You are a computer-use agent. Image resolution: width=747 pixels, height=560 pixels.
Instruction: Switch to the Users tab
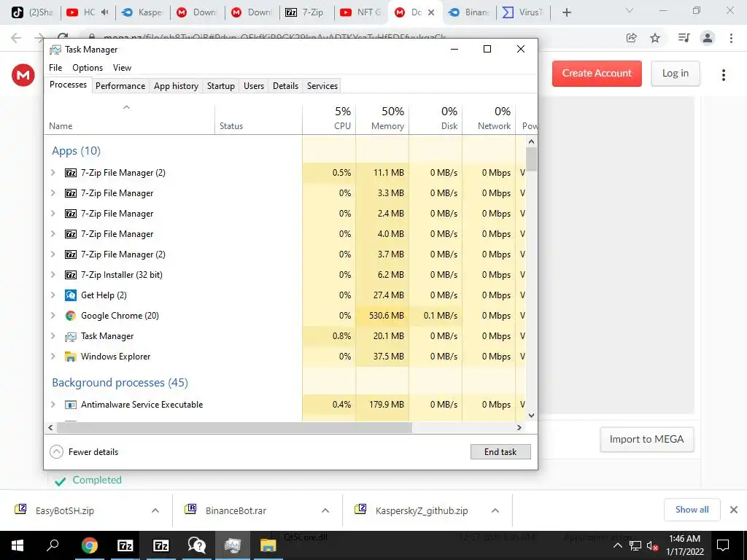(253, 86)
